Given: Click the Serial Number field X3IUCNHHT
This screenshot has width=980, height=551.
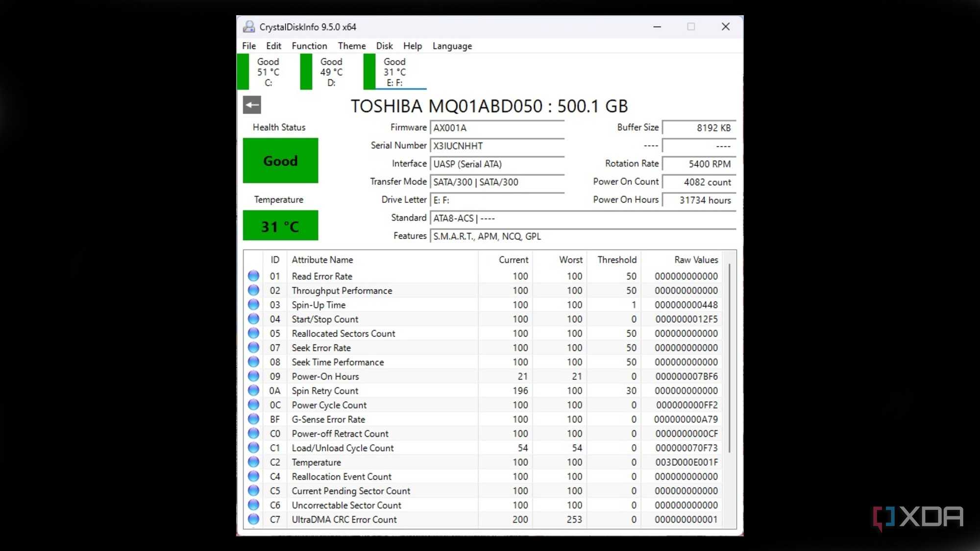Looking at the screenshot, I should click(497, 146).
